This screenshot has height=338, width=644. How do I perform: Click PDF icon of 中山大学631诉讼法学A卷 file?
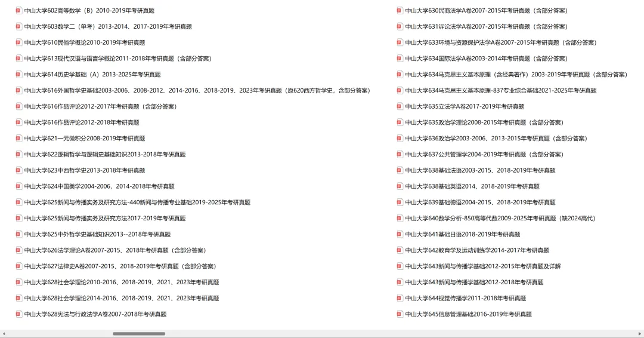point(400,27)
